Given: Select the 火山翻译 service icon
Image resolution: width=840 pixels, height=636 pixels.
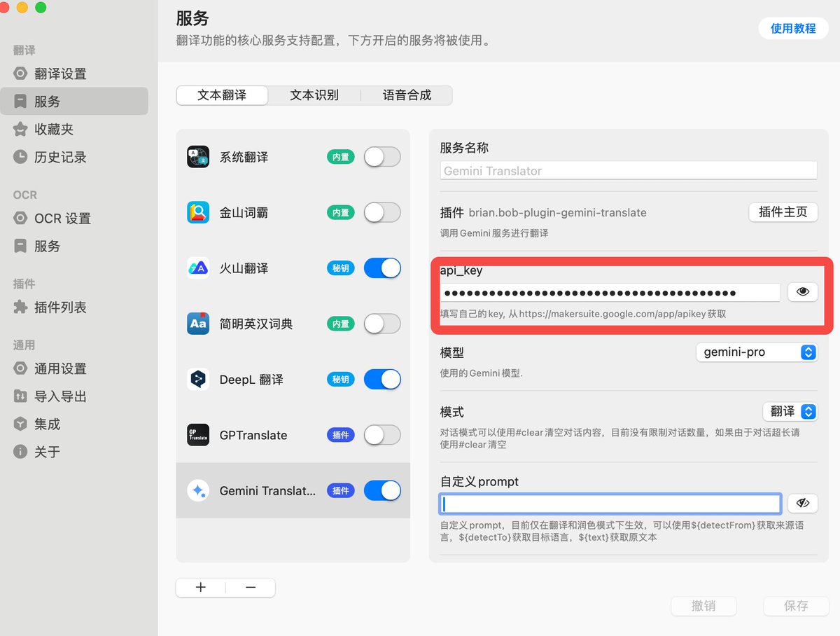Looking at the screenshot, I should 198,268.
